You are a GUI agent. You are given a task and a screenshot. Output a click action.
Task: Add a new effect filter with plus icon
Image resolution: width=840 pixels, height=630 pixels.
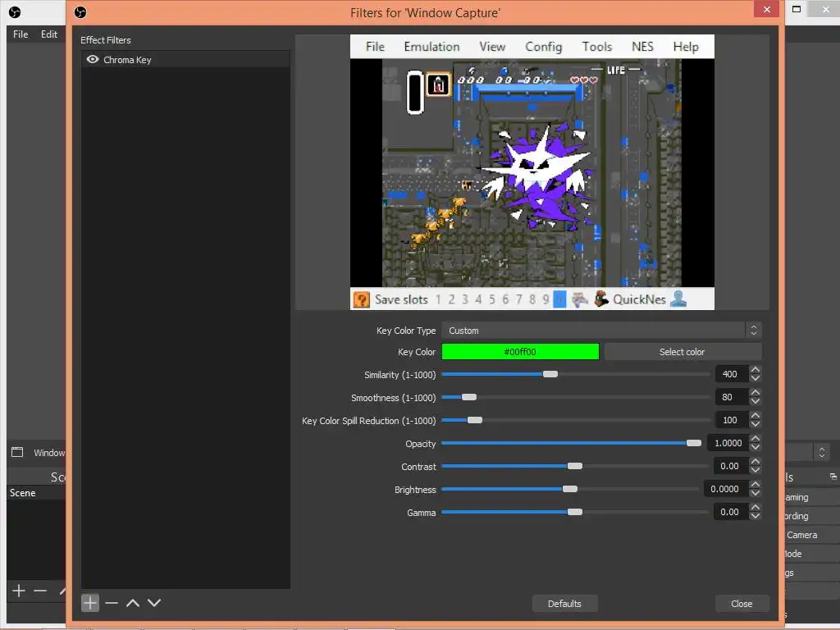point(90,603)
